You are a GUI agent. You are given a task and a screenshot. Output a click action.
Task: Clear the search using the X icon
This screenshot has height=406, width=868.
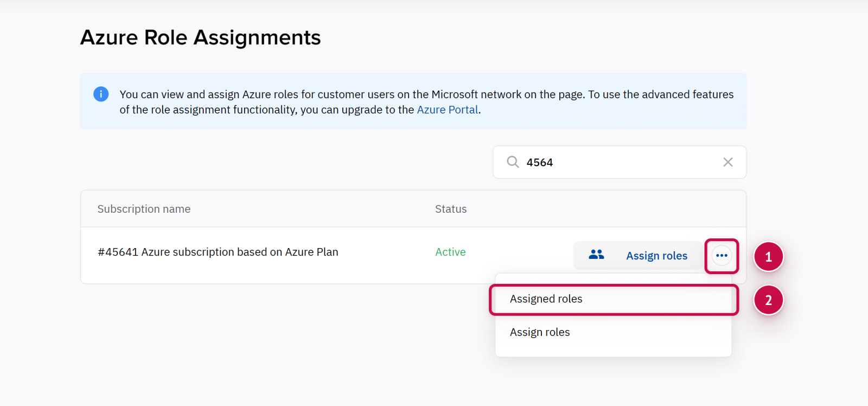(727, 162)
